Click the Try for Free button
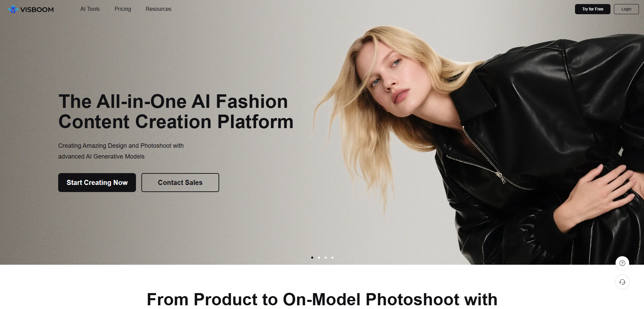 pos(593,9)
